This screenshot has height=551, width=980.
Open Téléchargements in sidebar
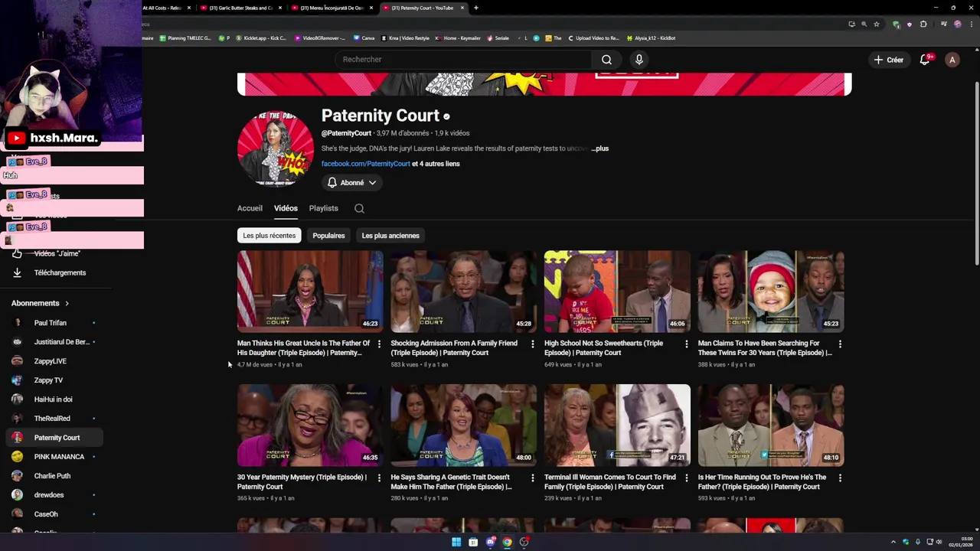(x=54, y=272)
